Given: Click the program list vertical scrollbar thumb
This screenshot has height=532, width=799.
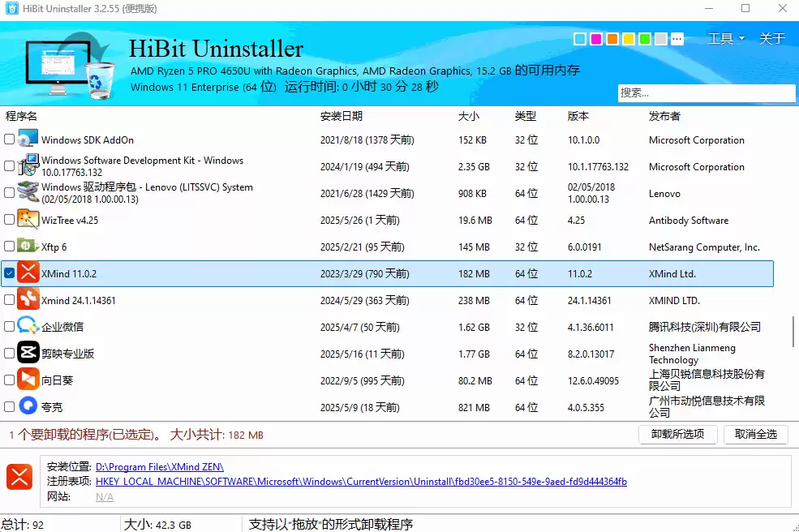Looking at the screenshot, I should (x=793, y=331).
